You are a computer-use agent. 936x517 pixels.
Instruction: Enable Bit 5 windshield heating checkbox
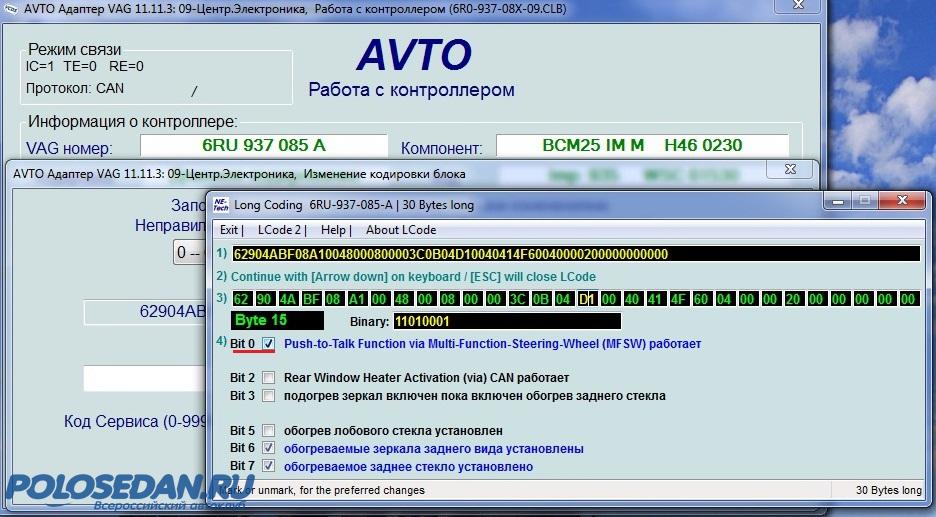click(268, 431)
